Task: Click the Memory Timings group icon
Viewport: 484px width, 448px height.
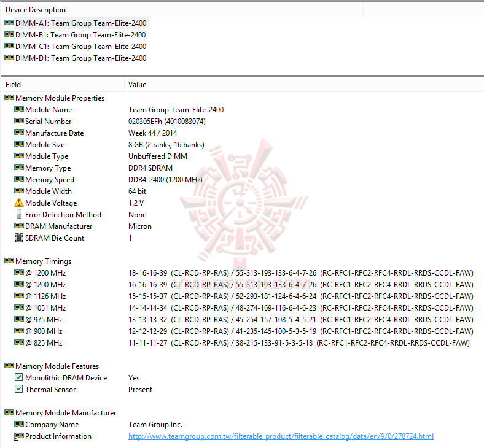Action: click(x=9, y=261)
